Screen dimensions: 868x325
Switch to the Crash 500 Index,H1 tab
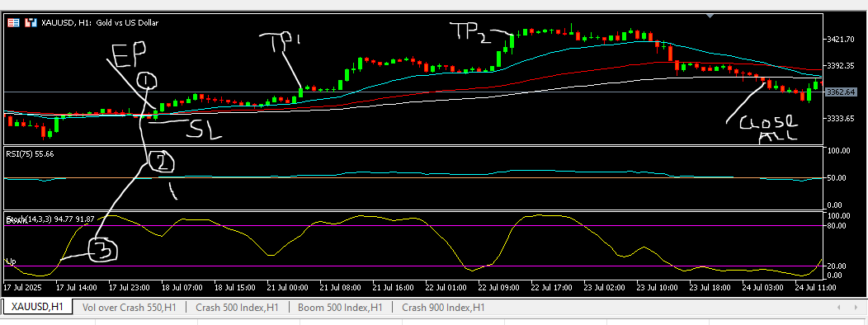tap(237, 308)
